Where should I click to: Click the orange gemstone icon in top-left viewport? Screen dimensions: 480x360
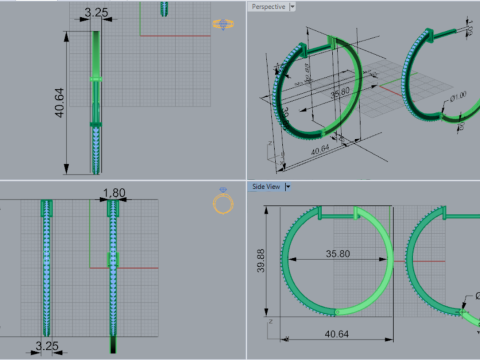point(223,24)
